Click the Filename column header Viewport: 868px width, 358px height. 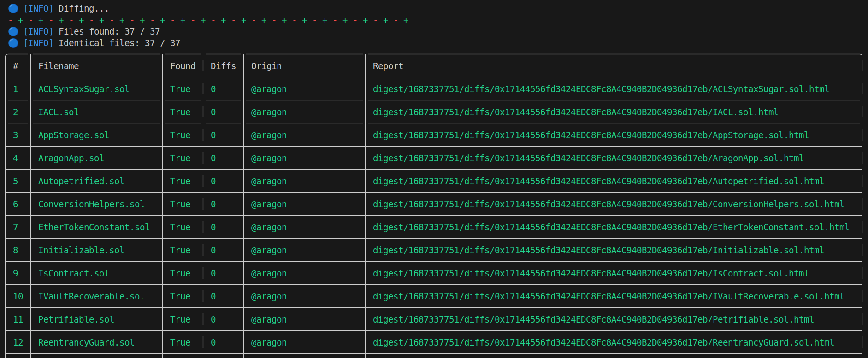click(59, 66)
